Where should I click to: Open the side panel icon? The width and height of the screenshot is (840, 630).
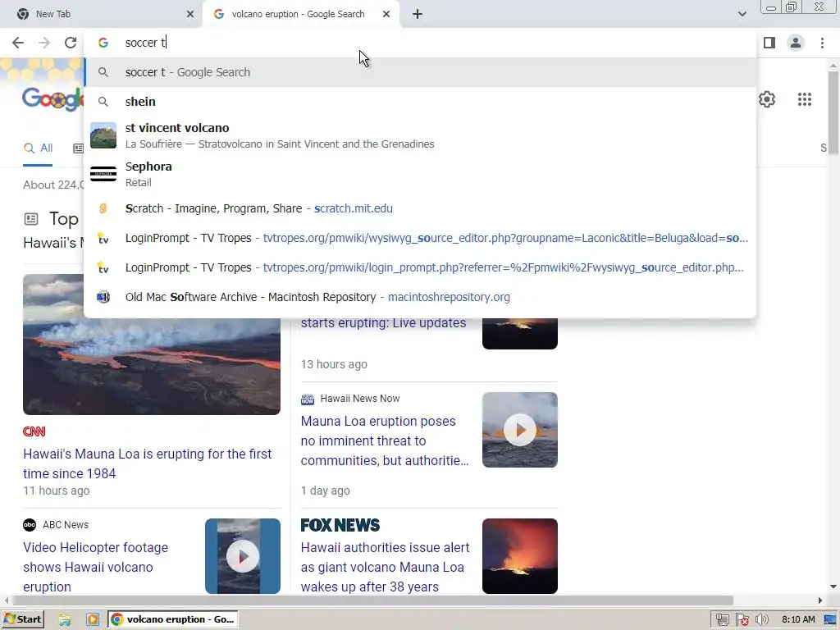point(769,43)
